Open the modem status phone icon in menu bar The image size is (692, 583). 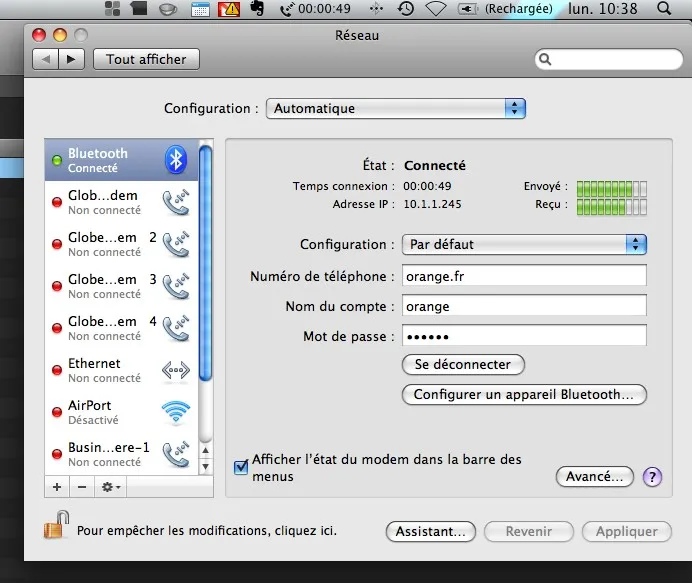click(287, 9)
